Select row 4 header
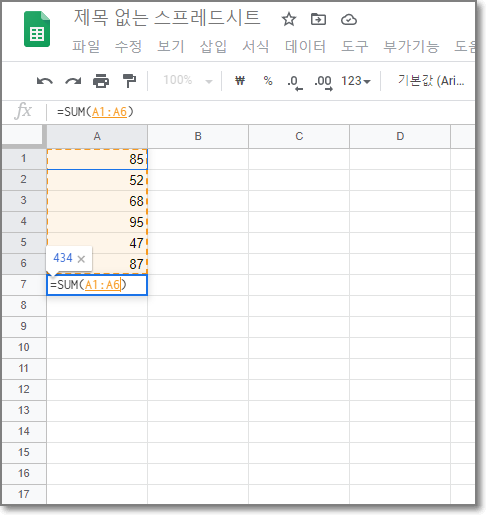This screenshot has height=515, width=486. pos(23,222)
